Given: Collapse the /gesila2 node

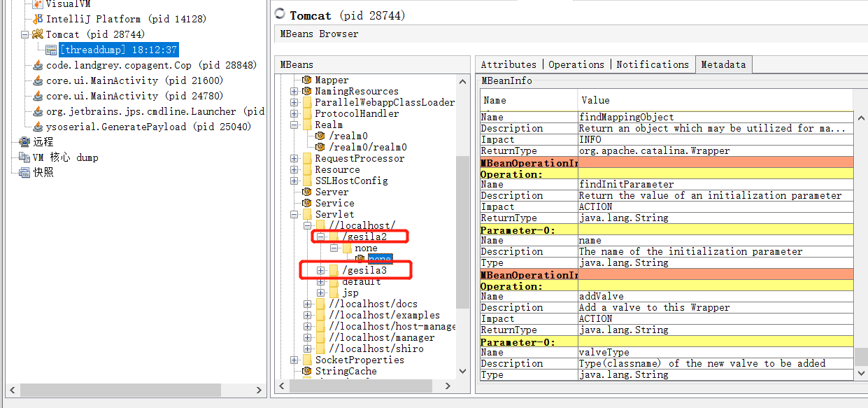Looking at the screenshot, I should 321,237.
